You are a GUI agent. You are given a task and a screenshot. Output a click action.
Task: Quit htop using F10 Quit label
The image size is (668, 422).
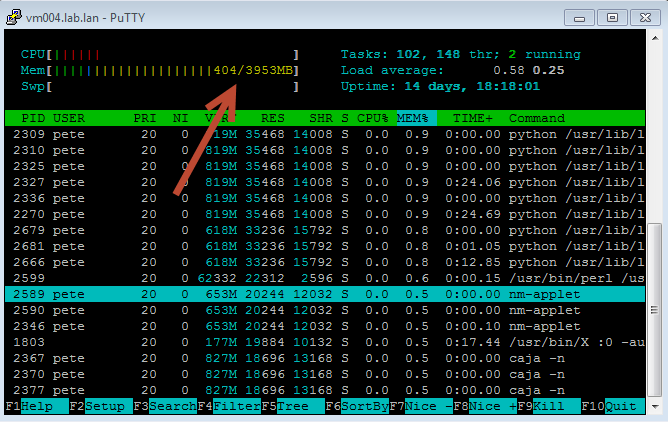(x=620, y=407)
